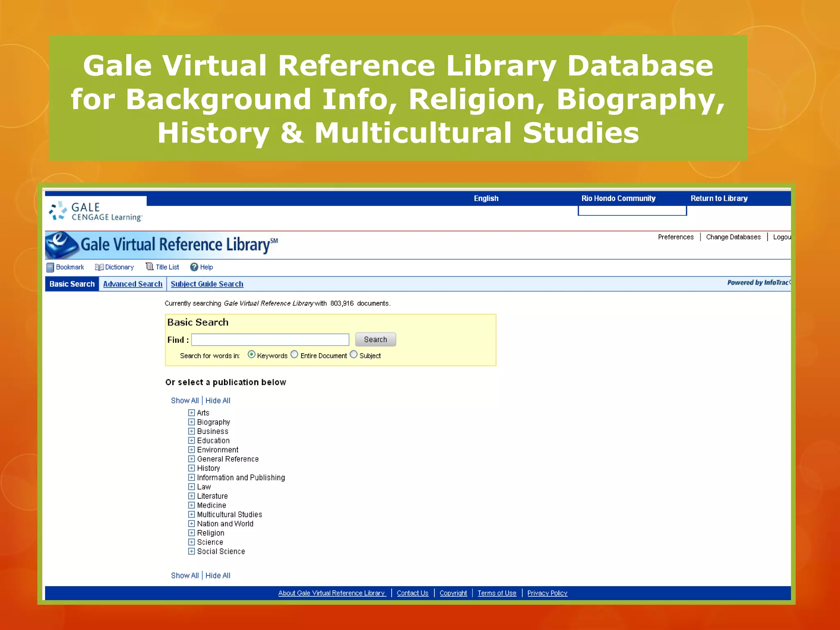Viewport: 840px width, 630px height.
Task: Open the Dictionary book icon
Action: [x=99, y=267]
